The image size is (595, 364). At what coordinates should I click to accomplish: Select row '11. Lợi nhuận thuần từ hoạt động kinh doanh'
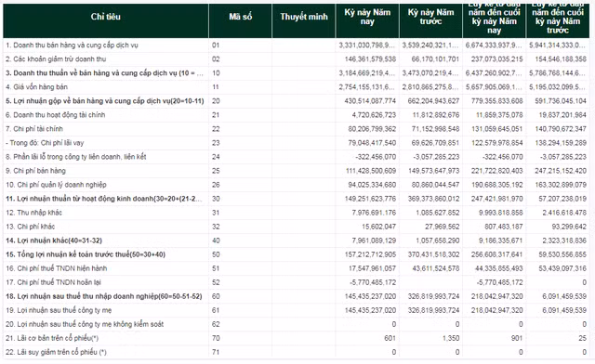pos(297,199)
